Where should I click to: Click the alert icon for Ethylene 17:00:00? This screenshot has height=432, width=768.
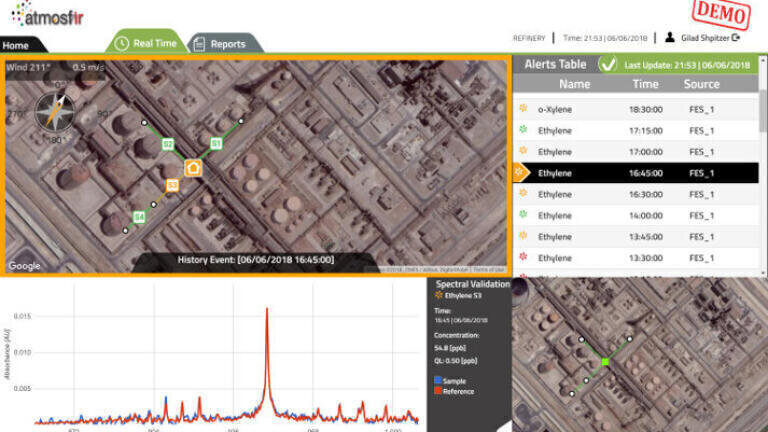[x=523, y=151]
